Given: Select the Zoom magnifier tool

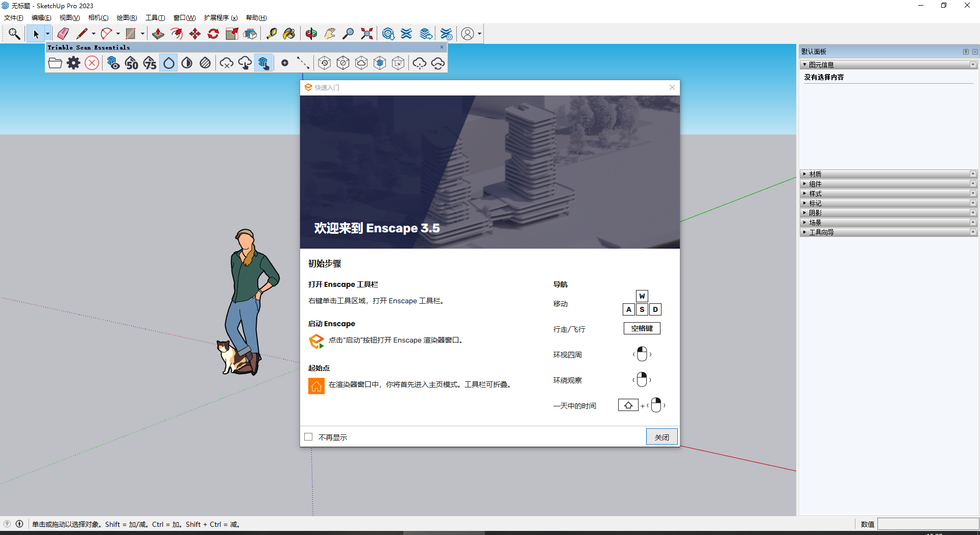Looking at the screenshot, I should coord(348,34).
